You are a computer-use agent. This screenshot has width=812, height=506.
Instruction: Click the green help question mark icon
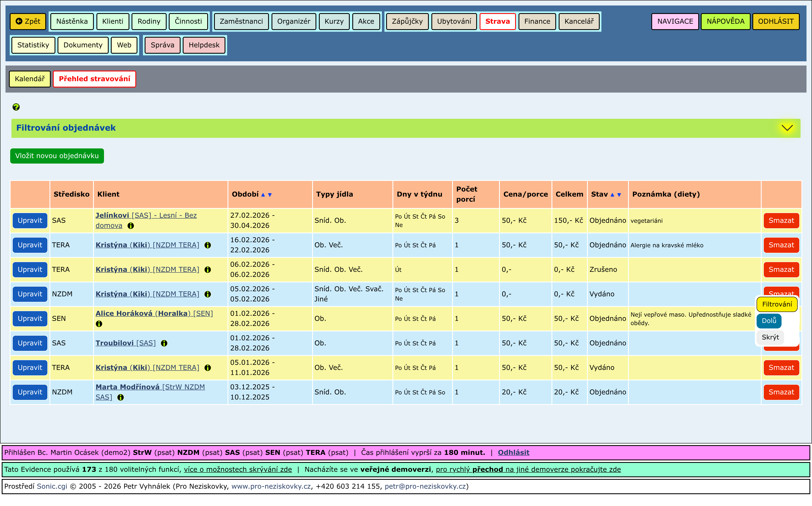pos(16,107)
